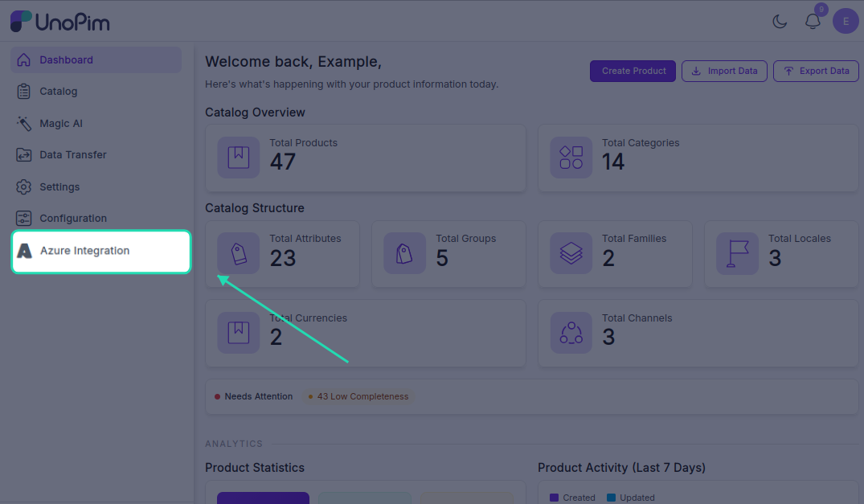Open the Configuration sidebar item
This screenshot has width=864, height=504.
click(96, 218)
